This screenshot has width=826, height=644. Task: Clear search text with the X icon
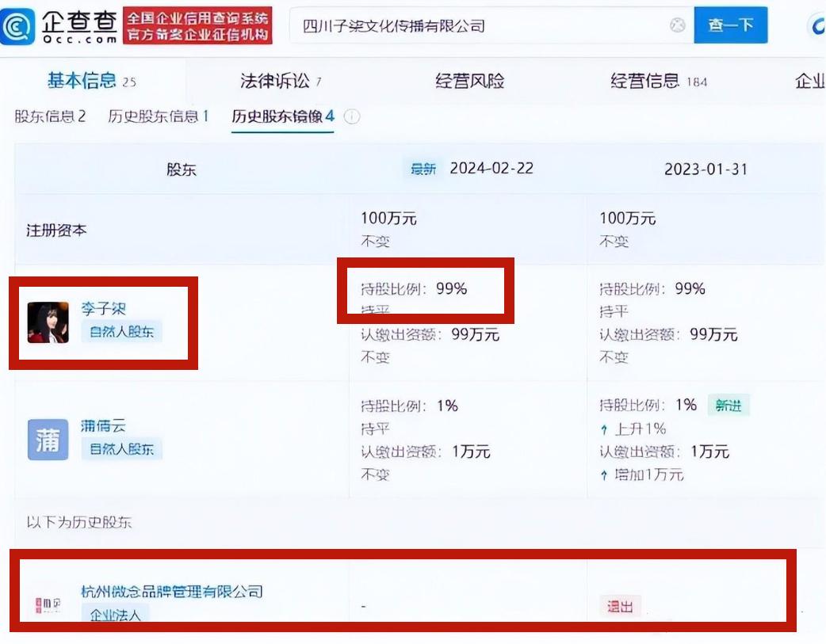(678, 25)
